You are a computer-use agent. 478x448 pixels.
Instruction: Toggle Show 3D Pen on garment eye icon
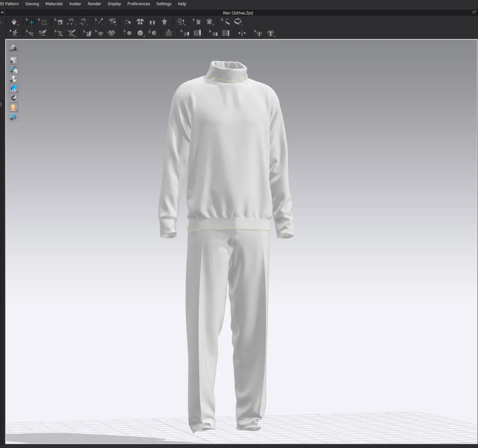tap(13, 69)
